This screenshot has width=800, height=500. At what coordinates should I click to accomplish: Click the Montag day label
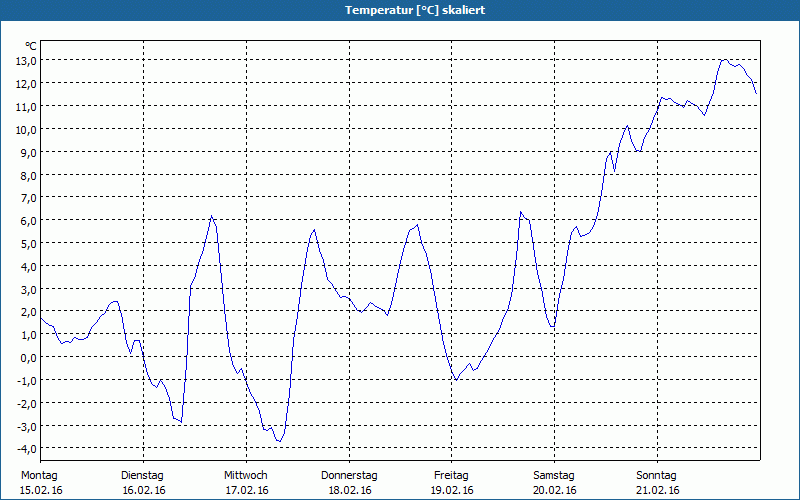(x=39, y=475)
